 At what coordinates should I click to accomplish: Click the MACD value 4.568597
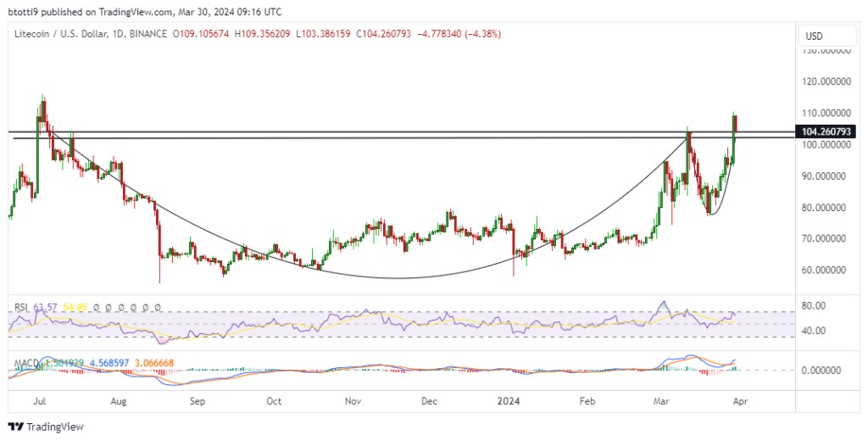point(108,363)
